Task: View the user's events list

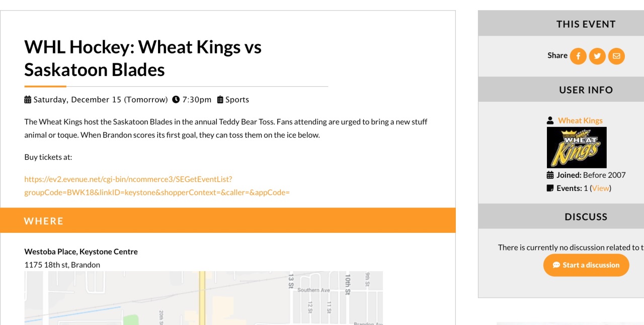Action: pos(601,188)
